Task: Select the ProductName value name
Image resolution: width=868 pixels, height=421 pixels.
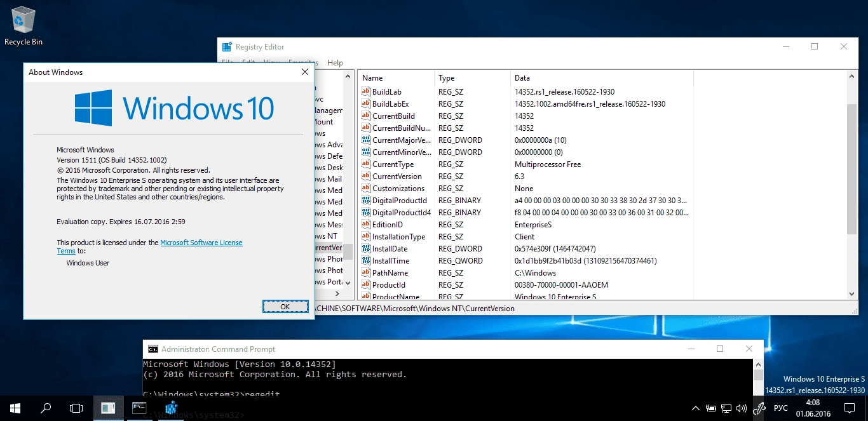Action: pyautogui.click(x=396, y=297)
